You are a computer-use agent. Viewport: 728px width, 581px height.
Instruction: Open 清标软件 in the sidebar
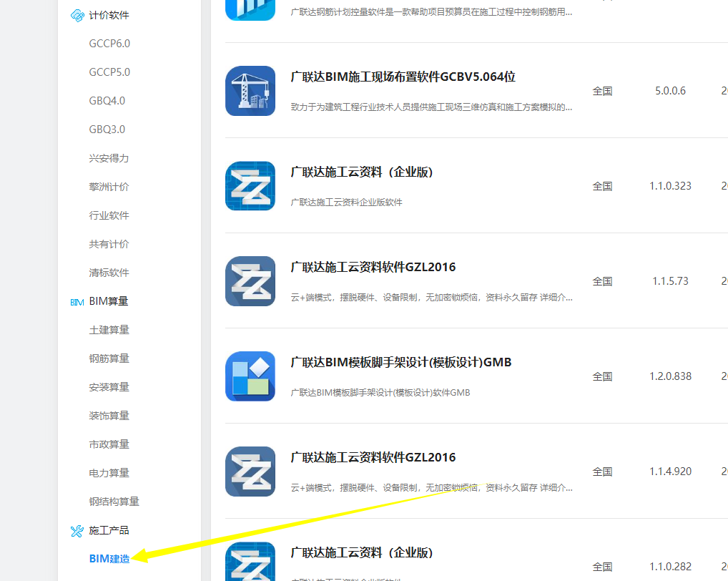pyautogui.click(x=109, y=273)
